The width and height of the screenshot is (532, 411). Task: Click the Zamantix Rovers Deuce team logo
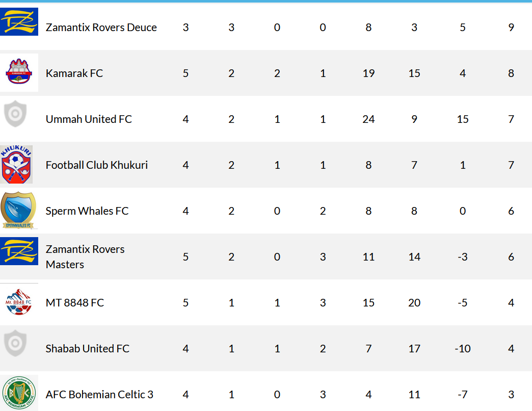pos(19,22)
